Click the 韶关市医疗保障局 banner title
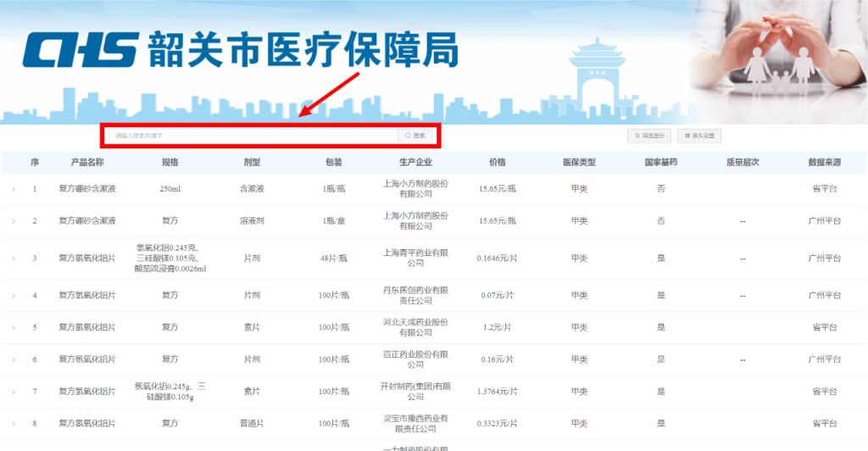The width and height of the screenshot is (868, 451). click(303, 50)
